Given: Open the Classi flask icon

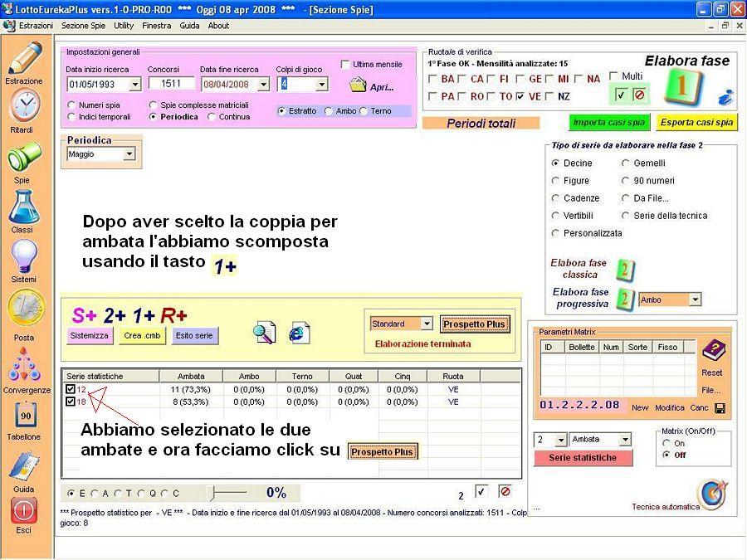Looking at the screenshot, I should tap(23, 207).
